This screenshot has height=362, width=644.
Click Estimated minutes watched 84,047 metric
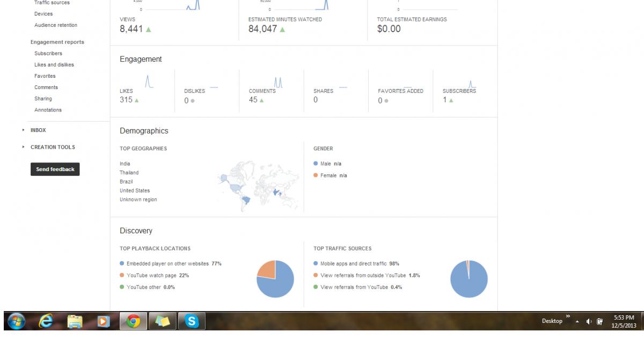(285, 25)
